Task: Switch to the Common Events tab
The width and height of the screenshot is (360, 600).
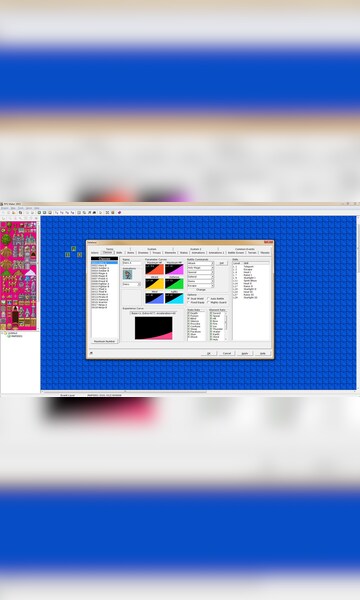Action: tap(244, 249)
